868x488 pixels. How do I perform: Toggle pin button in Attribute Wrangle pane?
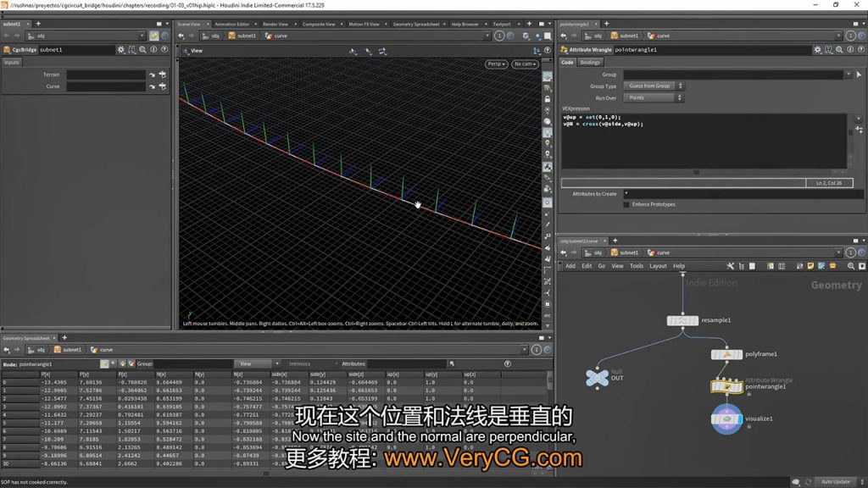pos(850,36)
